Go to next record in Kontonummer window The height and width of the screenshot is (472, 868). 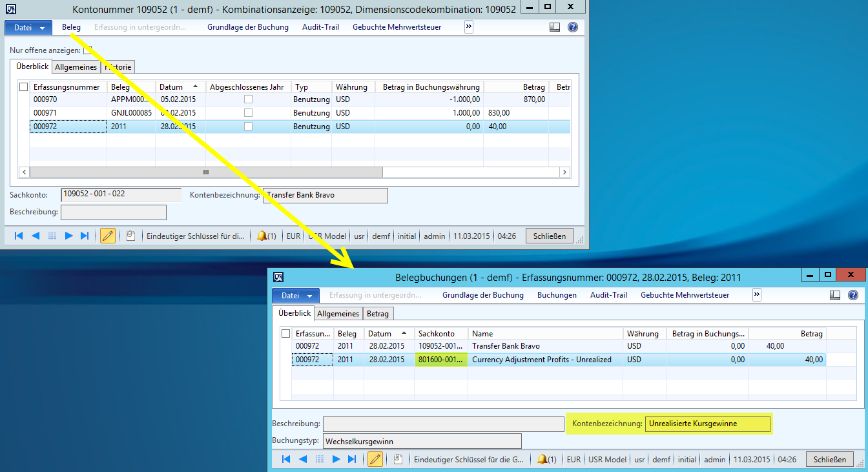tap(68, 236)
